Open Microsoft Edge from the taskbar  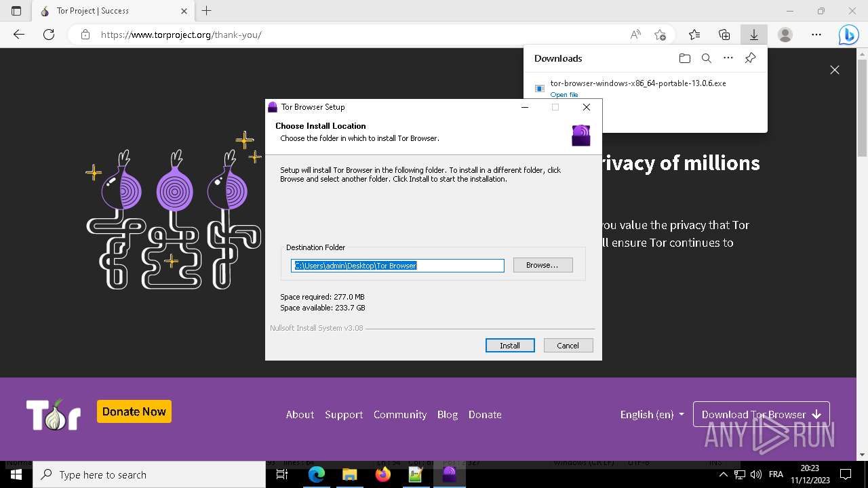click(317, 474)
